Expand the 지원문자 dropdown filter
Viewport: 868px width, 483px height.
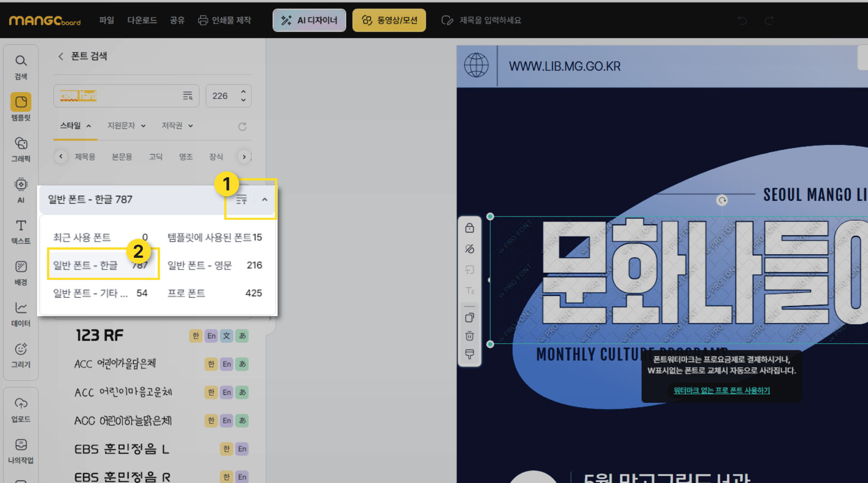point(126,126)
